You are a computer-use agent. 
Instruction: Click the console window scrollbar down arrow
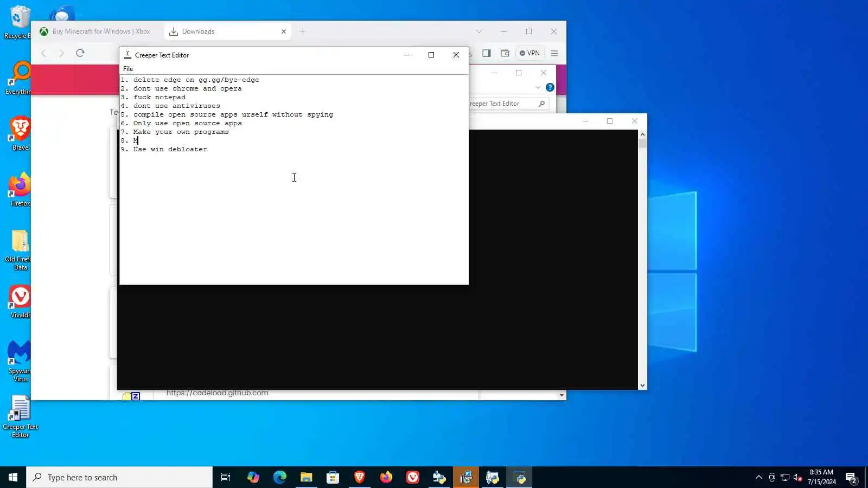pos(642,386)
